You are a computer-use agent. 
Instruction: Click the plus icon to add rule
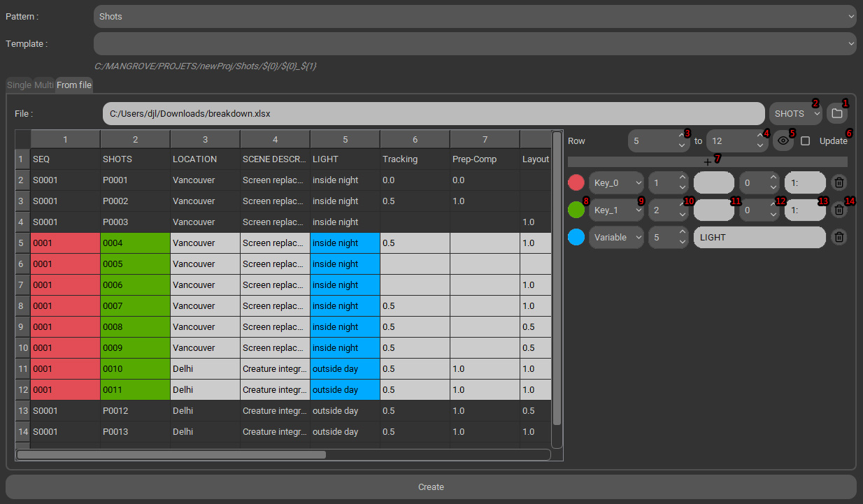707,162
